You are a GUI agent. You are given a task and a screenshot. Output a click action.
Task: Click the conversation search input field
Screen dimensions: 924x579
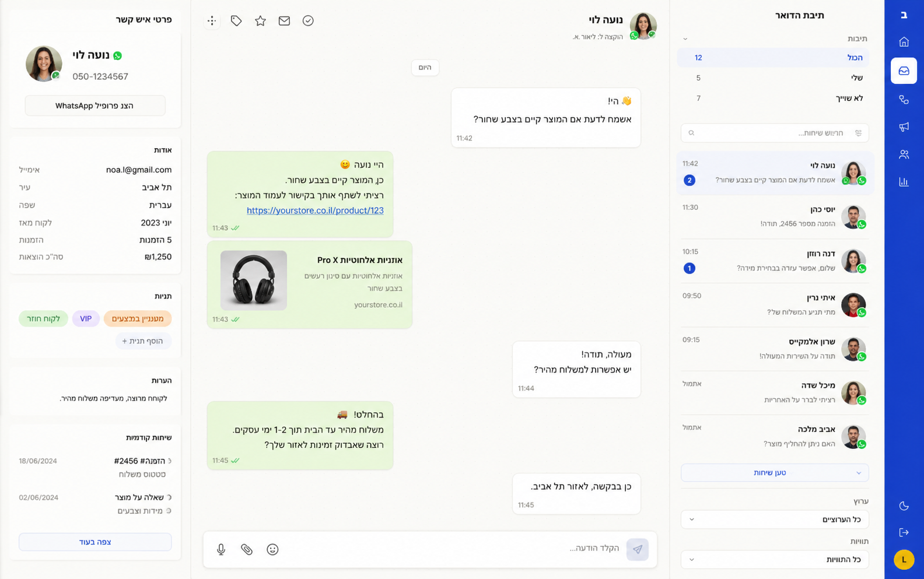point(775,133)
